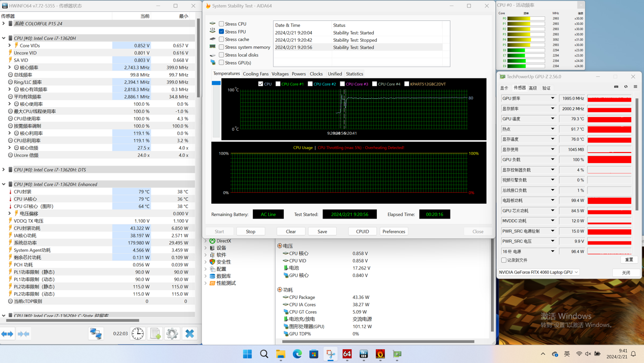Open the GPU-Z hamburger menu
The height and width of the screenshot is (363, 644).
pyautogui.click(x=635, y=87)
